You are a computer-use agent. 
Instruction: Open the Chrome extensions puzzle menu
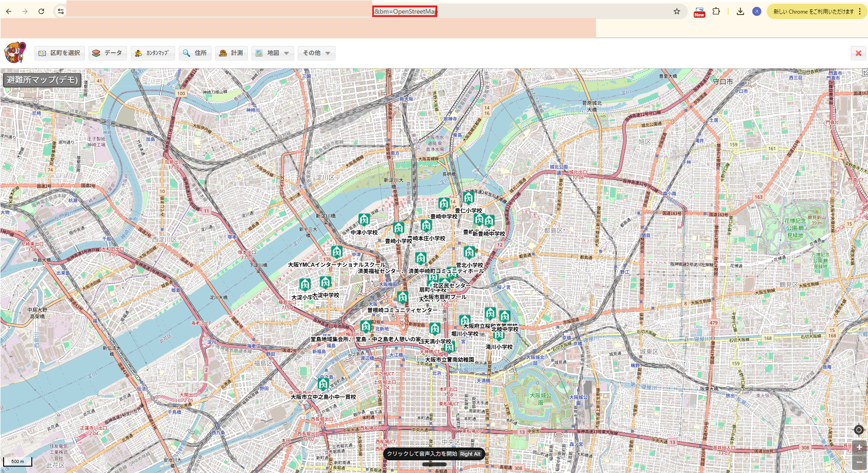[x=716, y=11]
